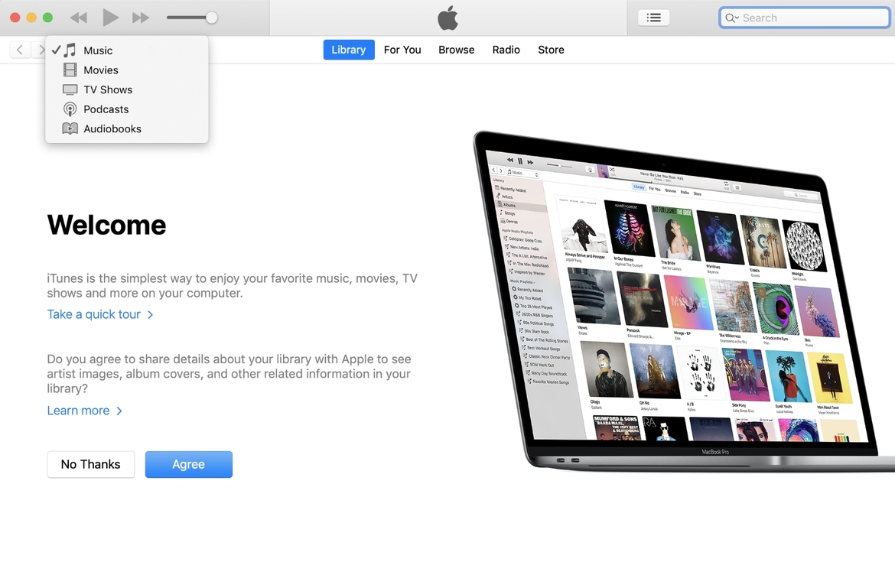Select Podcasts in the media dropdown
This screenshot has width=895, height=588.
[127, 109]
